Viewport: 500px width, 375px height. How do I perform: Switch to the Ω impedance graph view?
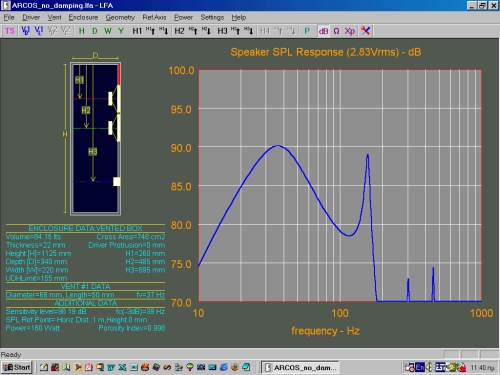[336, 31]
